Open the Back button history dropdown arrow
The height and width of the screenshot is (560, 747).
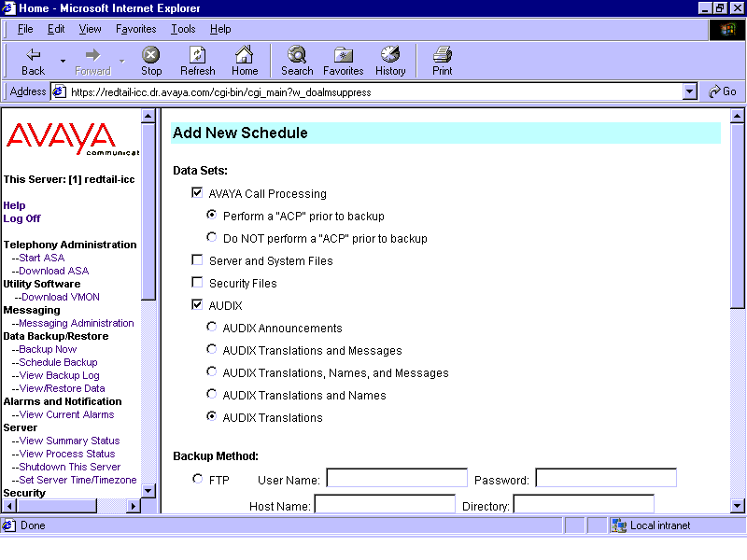point(63,61)
